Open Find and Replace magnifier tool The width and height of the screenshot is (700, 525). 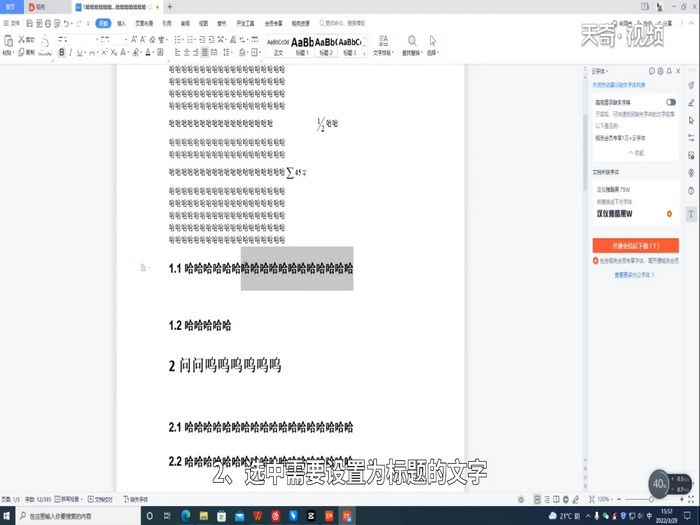(411, 42)
